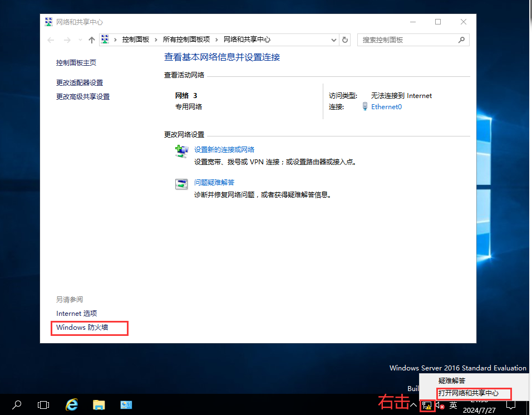Open Task View on the taskbar
Viewport: 532px width, 415px height.
pos(43,405)
